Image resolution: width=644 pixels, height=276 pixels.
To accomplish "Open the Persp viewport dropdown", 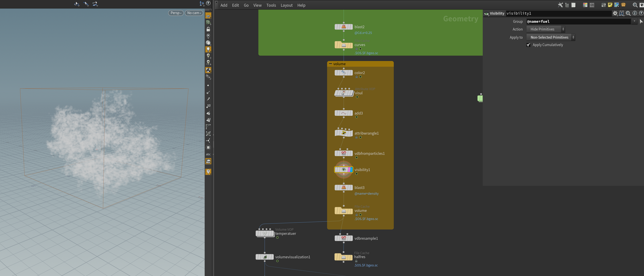I will [x=176, y=13].
